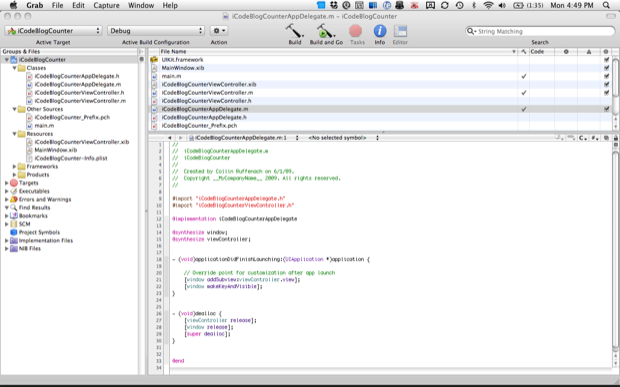Click the Wi-Fi menu bar icon
The height and width of the screenshot is (387, 620).
(488, 5)
